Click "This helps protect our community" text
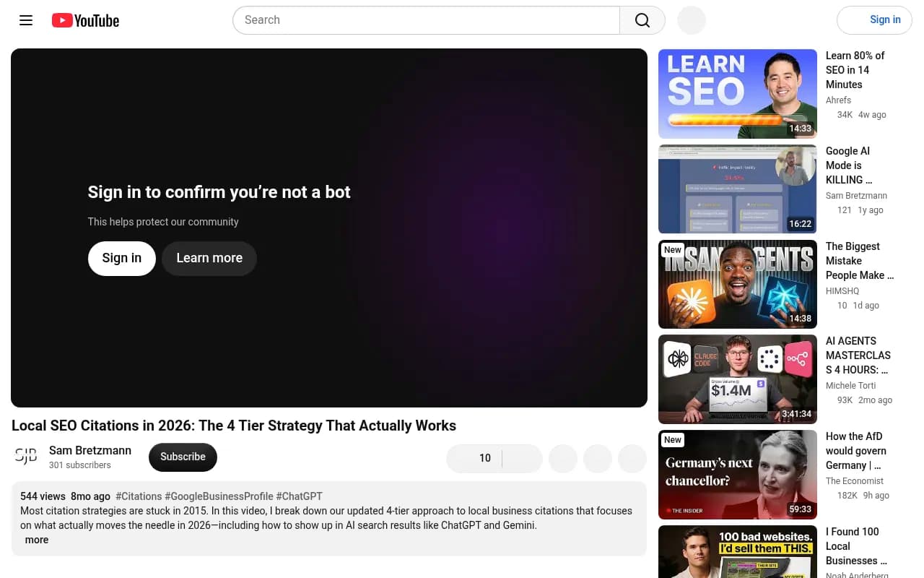The image size is (924, 578). [x=163, y=222]
